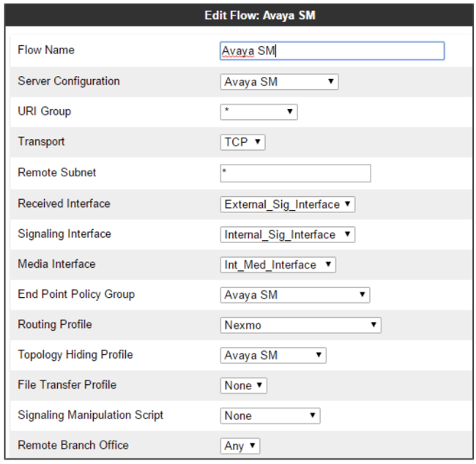Click the Remote Subnet label
This screenshot has width=476, height=464.
[x=57, y=173]
